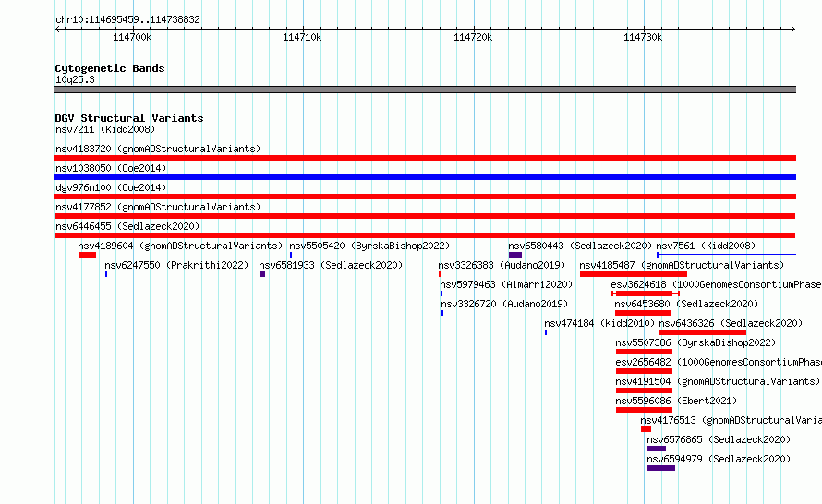
Task: Click the Cytogenetic Bands track title
Action: coord(110,68)
